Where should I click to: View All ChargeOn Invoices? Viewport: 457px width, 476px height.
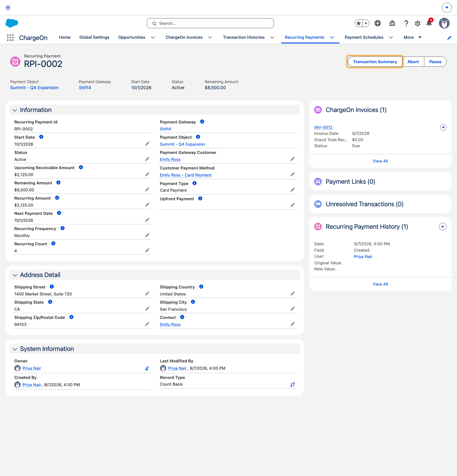(x=380, y=161)
